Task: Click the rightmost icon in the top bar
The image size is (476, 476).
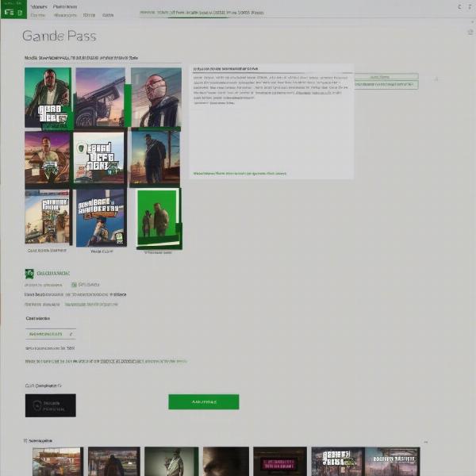Action: click(470, 6)
